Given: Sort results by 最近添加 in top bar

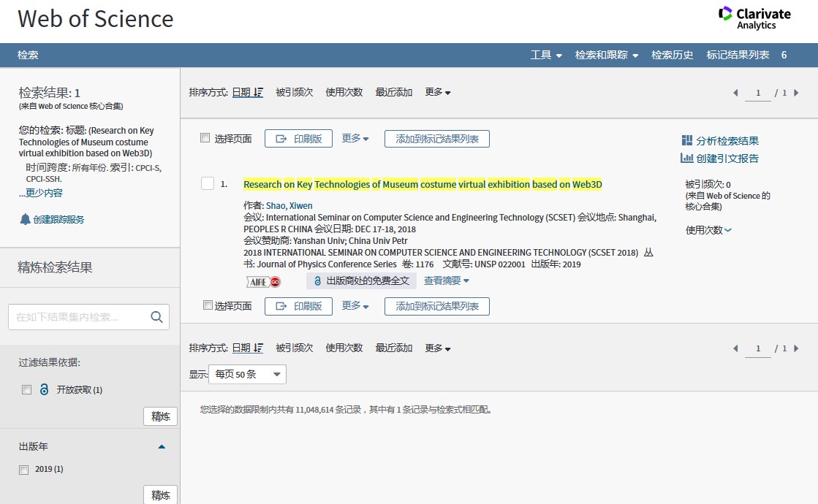Looking at the screenshot, I should click(x=394, y=92).
